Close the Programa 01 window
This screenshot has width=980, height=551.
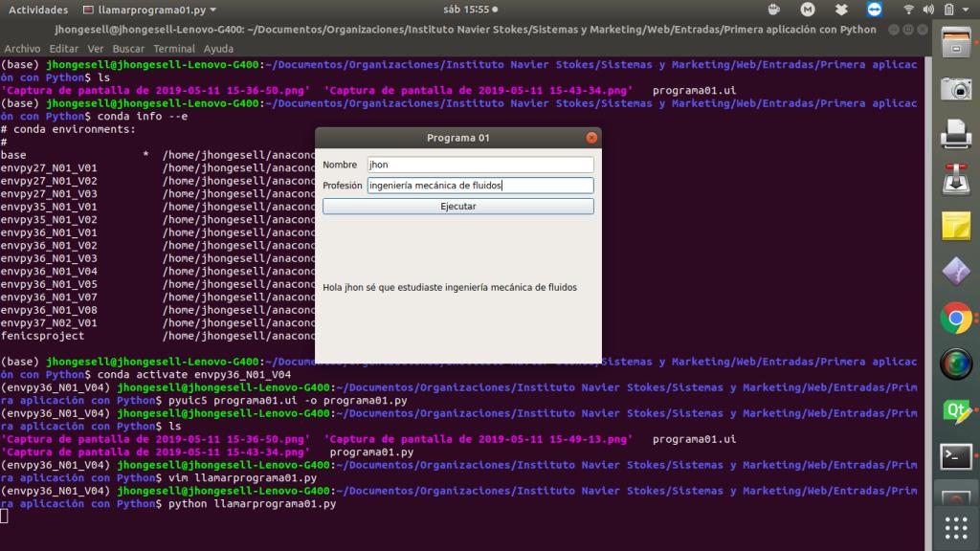tap(591, 138)
